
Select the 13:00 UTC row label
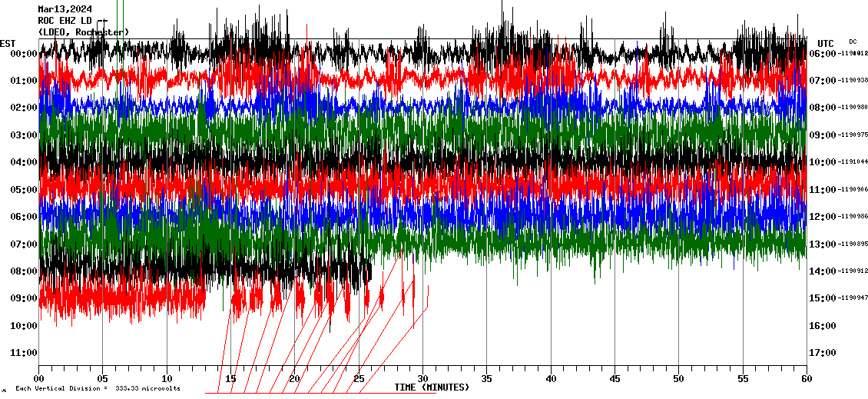click(x=823, y=244)
